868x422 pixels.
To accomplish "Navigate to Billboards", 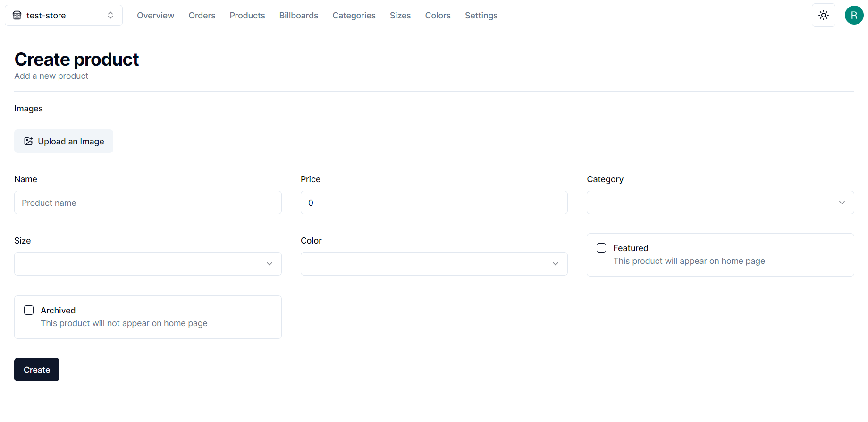I will pos(298,16).
